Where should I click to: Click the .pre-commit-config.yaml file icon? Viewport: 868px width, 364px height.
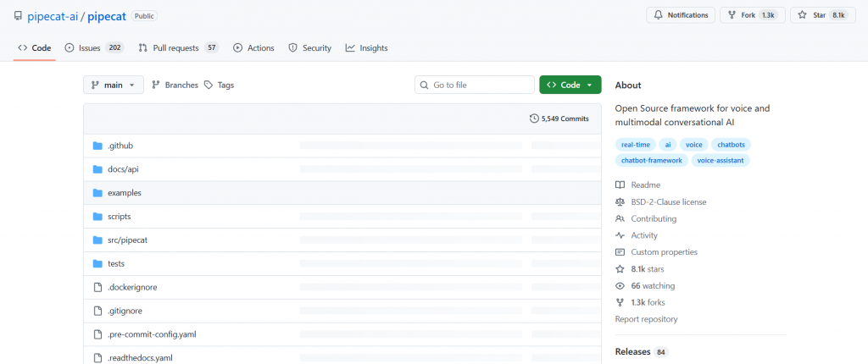pyautogui.click(x=98, y=334)
